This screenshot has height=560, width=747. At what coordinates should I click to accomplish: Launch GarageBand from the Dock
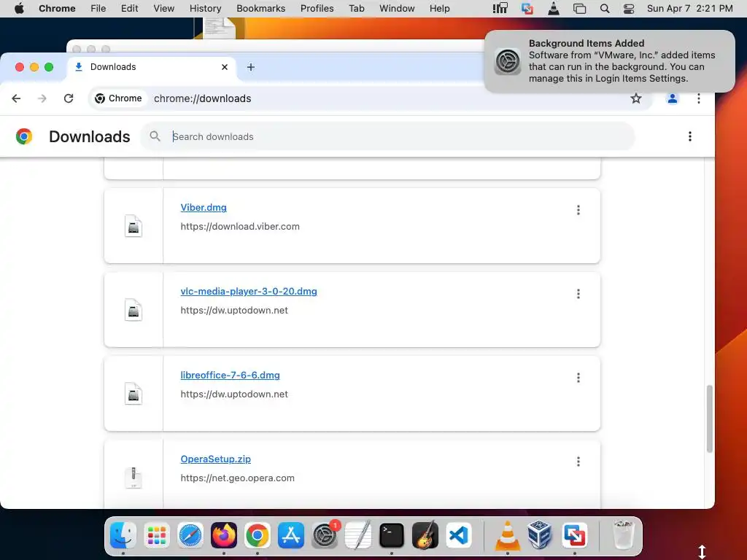[x=425, y=535]
